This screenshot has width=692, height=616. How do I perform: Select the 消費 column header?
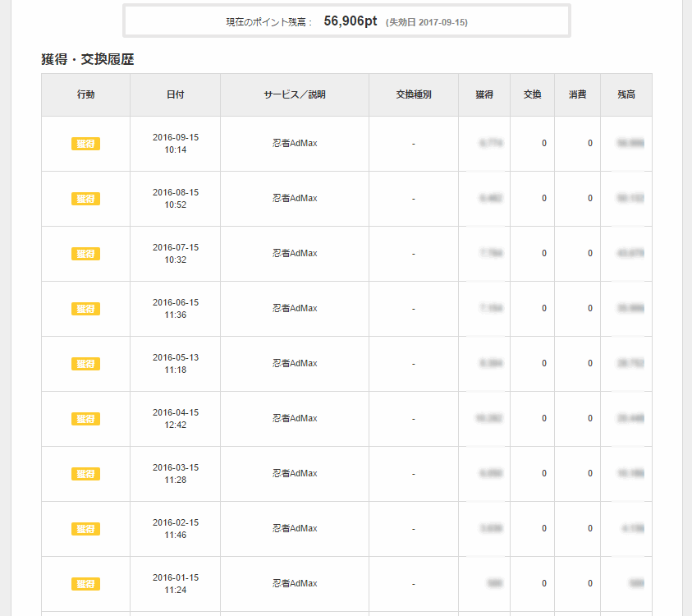[x=578, y=94]
